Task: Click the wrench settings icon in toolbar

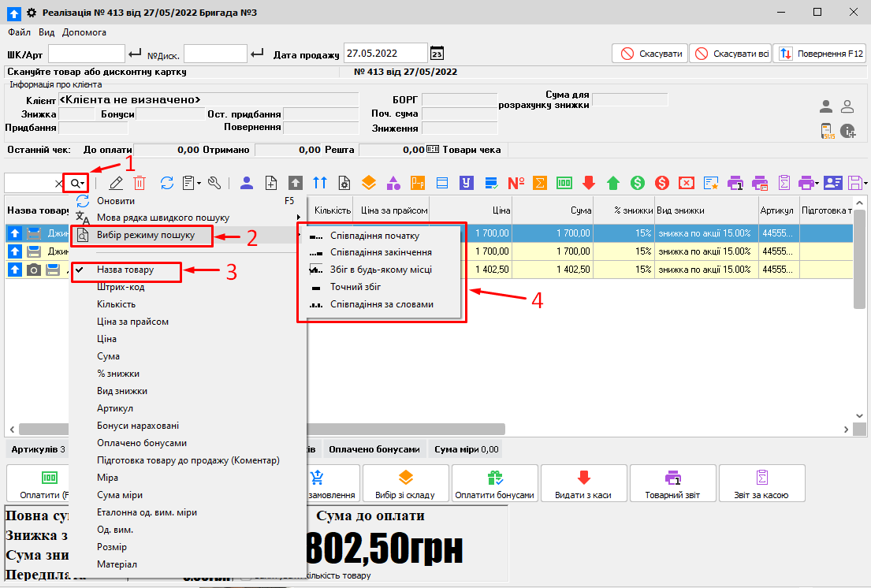Action: 214,183
